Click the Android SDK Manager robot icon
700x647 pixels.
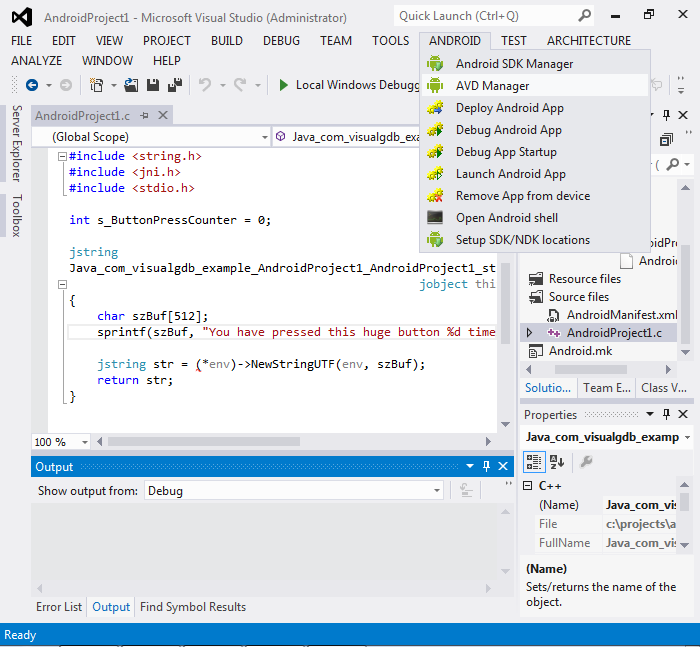click(x=435, y=63)
